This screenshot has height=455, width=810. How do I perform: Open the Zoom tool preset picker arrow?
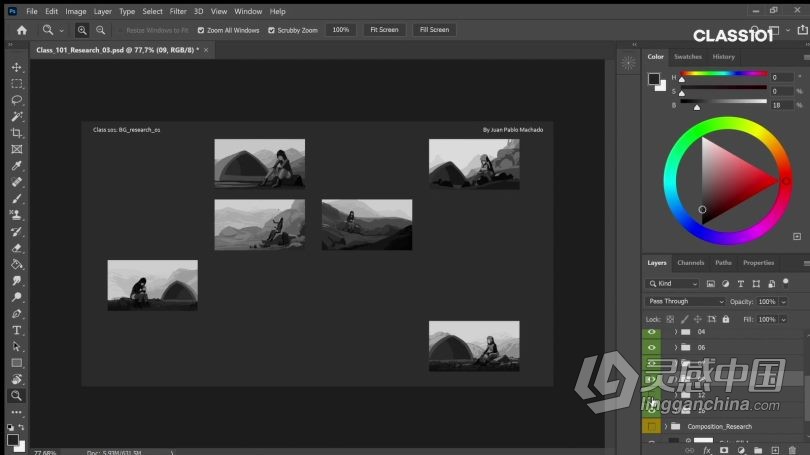[x=61, y=30]
